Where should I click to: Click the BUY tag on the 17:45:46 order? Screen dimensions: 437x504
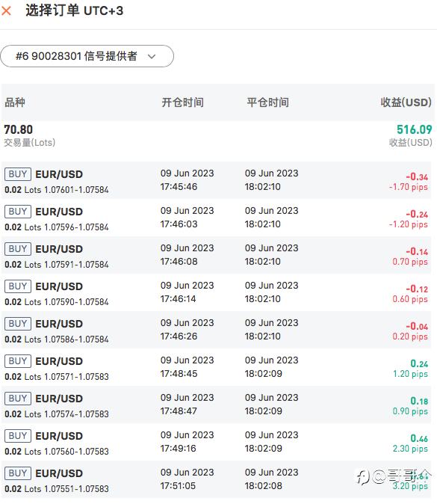(18, 174)
